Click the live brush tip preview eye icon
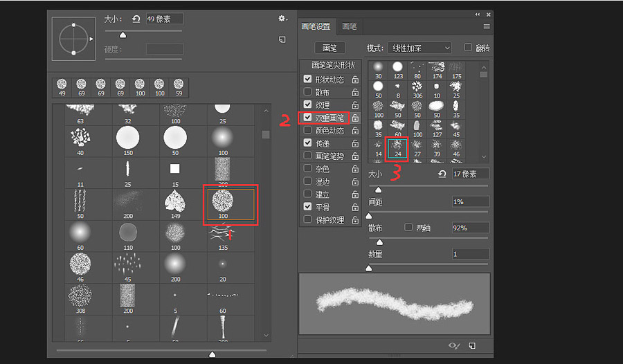Screen dimensions: 623x364 (x=454, y=345)
